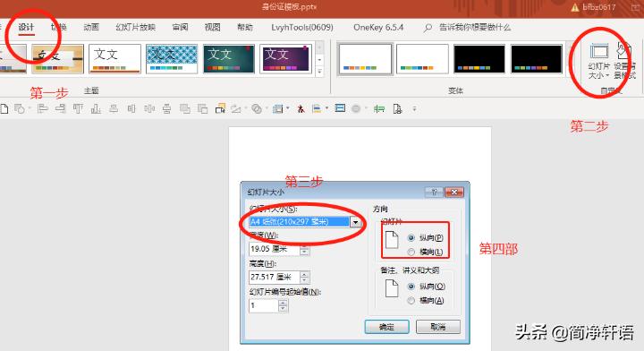644x351 pixels.
Task: Click the Distribute Vertically icon
Action: (166, 109)
